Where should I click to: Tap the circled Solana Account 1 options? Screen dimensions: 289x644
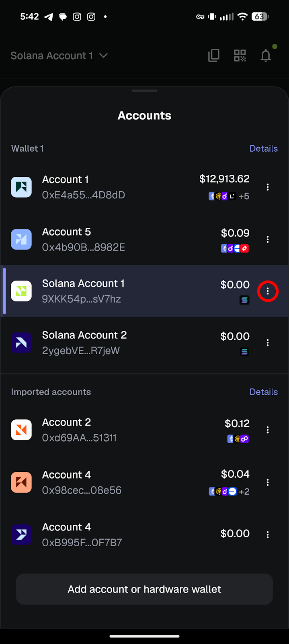tap(268, 291)
